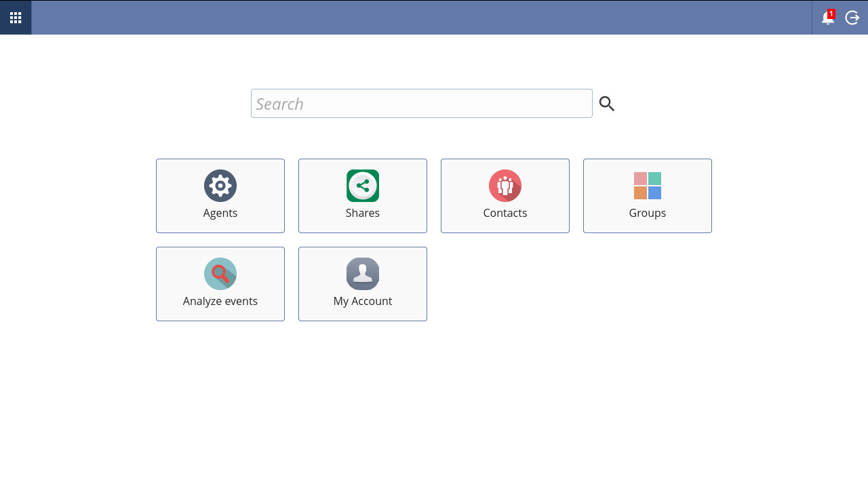
Task: Open the notification bell with badge 1
Action: tap(827, 18)
